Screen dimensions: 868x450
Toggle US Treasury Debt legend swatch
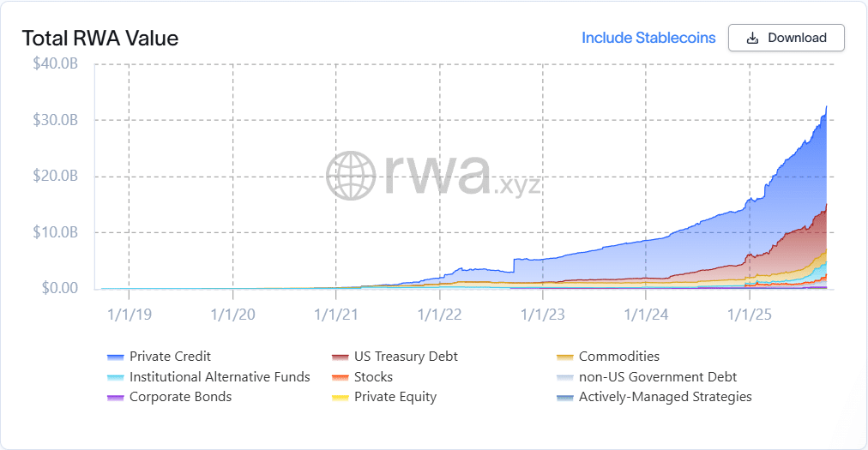(340, 357)
